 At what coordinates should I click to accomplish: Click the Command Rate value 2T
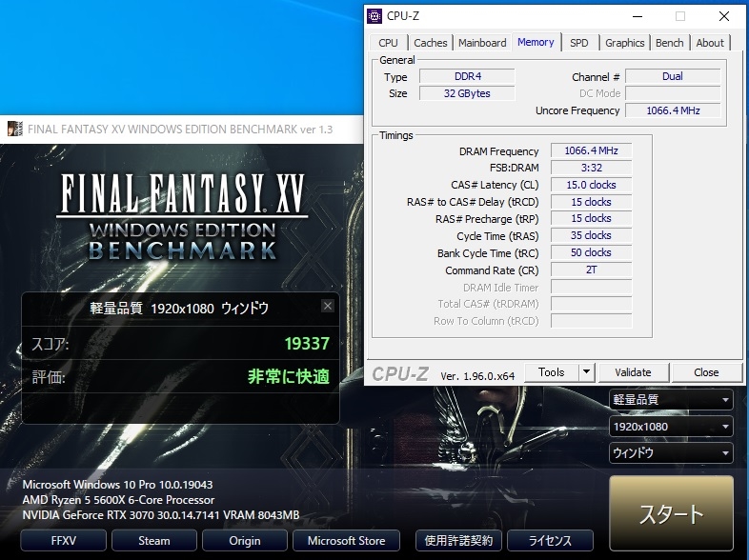(x=592, y=270)
